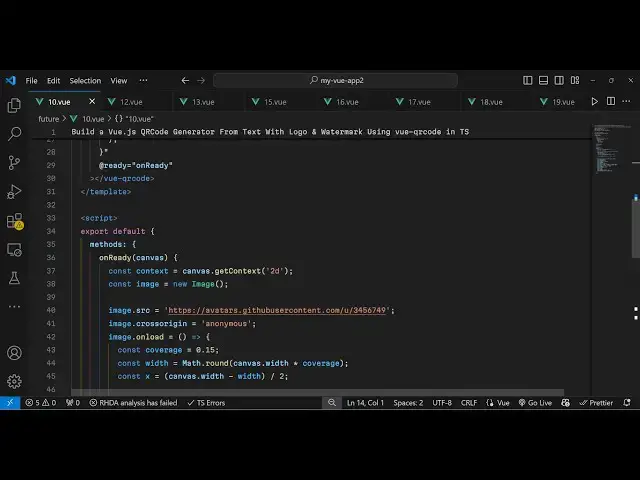Image resolution: width=640 pixels, height=480 pixels.
Task: Open the notifications bell in status bar
Action: pos(627,403)
